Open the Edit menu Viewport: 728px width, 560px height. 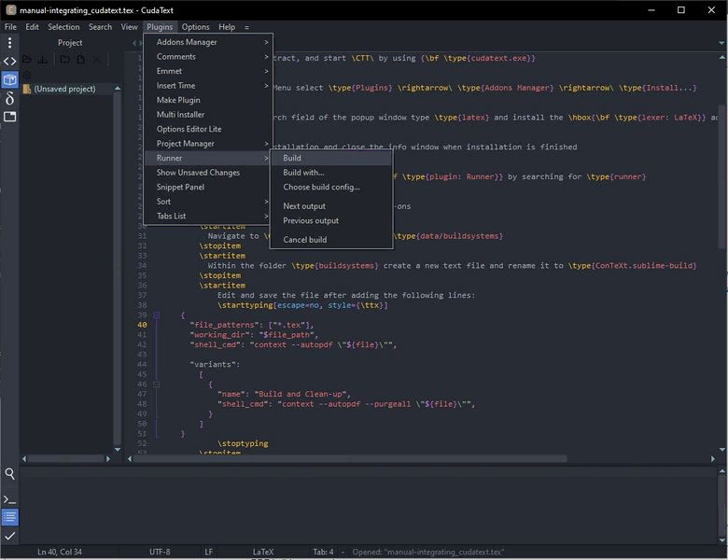click(32, 27)
